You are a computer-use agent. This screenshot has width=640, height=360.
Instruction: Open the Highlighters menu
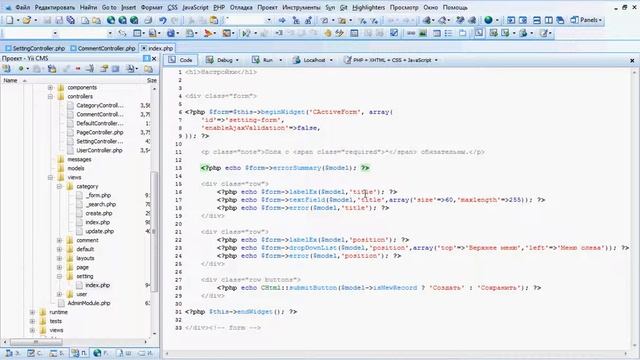click(369, 7)
